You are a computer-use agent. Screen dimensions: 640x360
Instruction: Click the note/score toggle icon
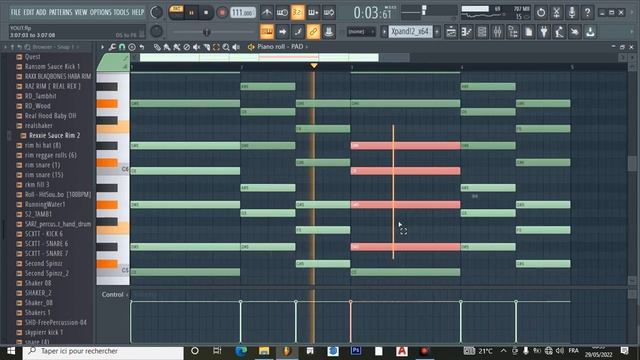pyautogui.click(x=298, y=31)
